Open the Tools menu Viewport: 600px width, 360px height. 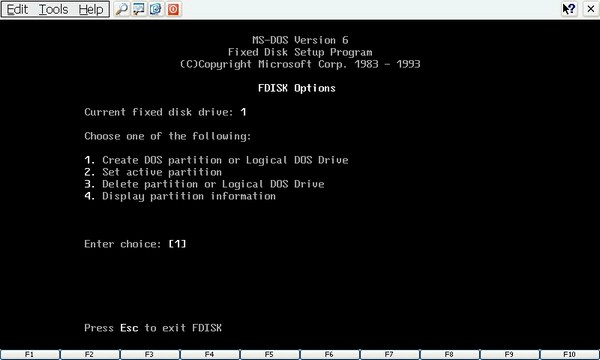(x=54, y=9)
